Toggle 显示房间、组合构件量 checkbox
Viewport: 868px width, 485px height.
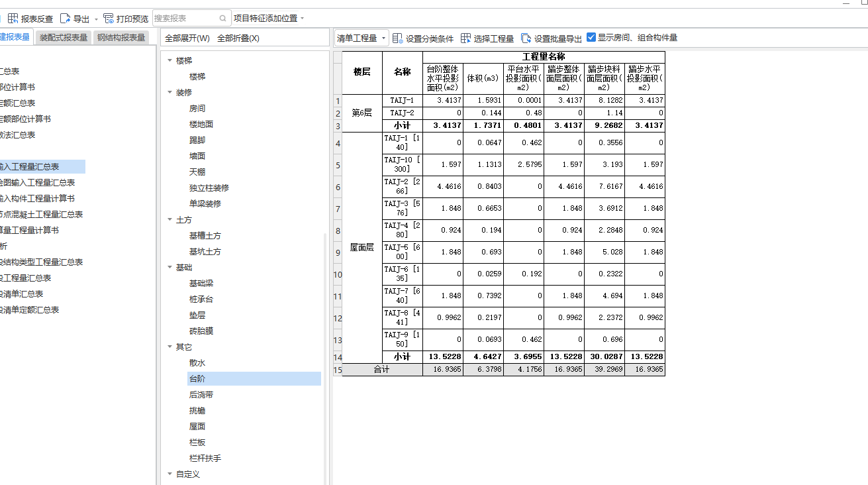pos(591,38)
